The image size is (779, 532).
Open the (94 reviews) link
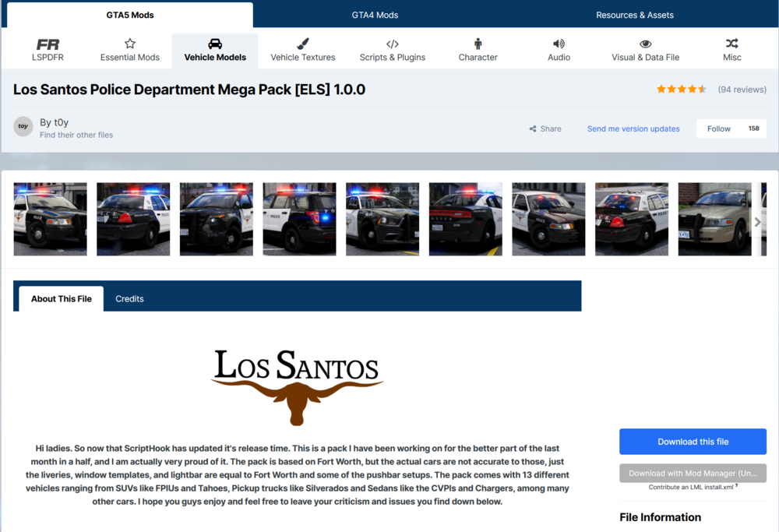pyautogui.click(x=742, y=90)
